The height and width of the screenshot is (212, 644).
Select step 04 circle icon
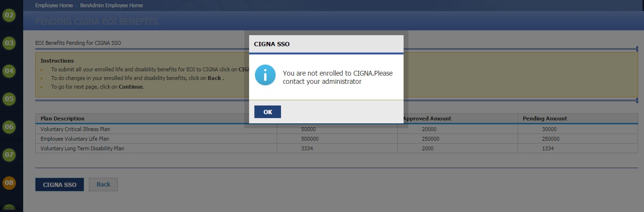pos(9,71)
